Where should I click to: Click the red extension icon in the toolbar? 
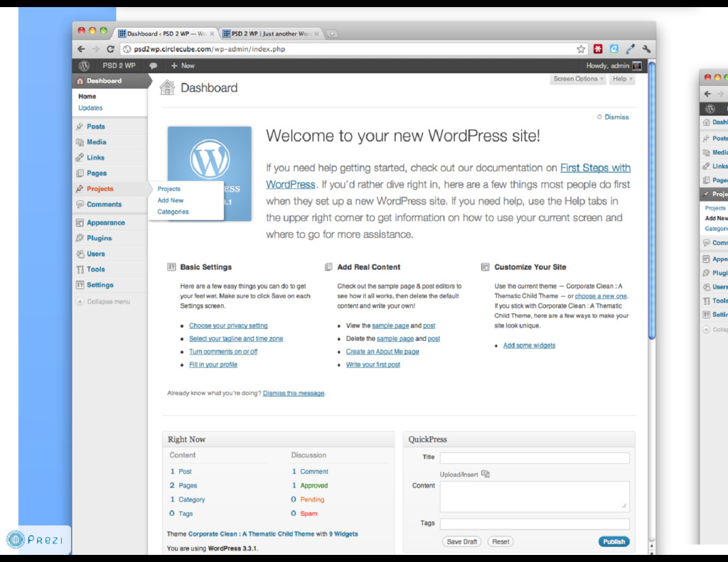click(x=598, y=49)
